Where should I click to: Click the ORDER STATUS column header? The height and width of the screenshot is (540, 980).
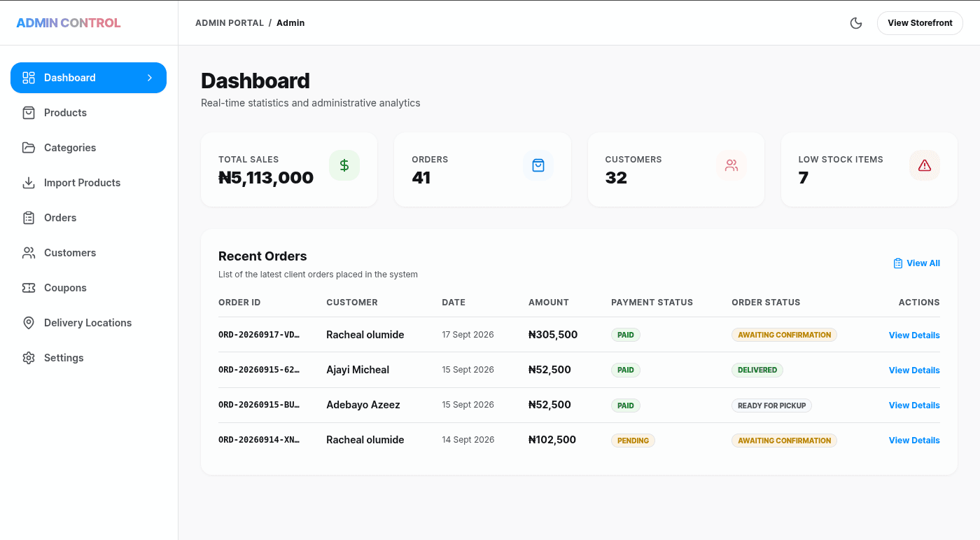tap(766, 303)
